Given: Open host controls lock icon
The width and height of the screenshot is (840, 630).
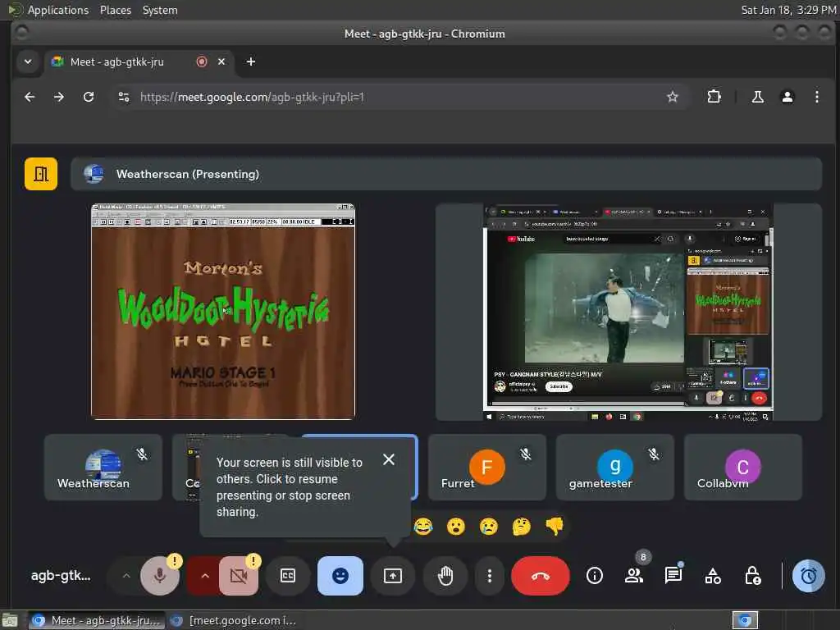Looking at the screenshot, I should point(753,576).
